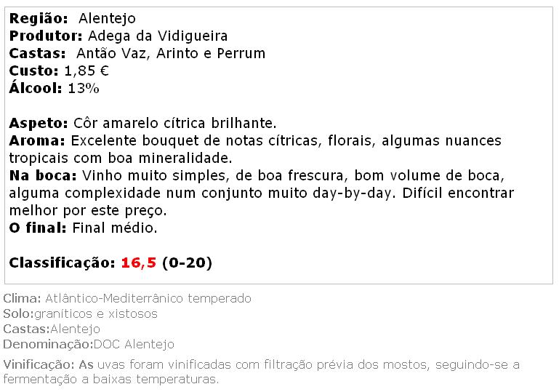This screenshot has width=559, height=392.
Task: Click the Aroma heading label
Action: [37, 141]
